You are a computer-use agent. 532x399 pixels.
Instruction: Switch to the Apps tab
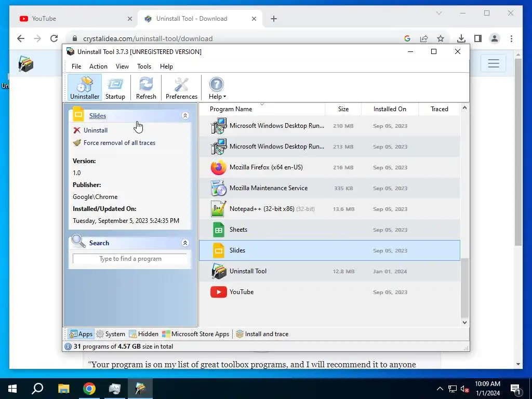coord(81,334)
